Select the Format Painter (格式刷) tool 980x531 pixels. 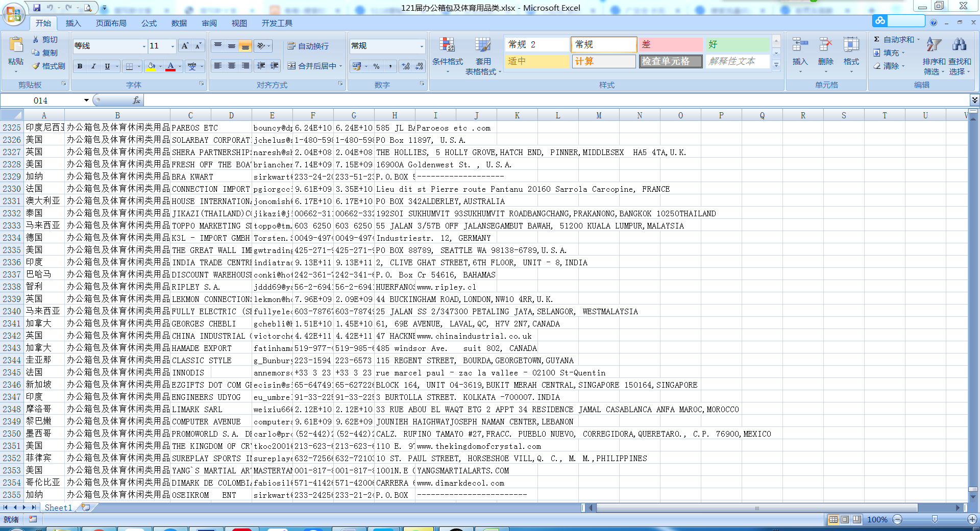(48, 66)
